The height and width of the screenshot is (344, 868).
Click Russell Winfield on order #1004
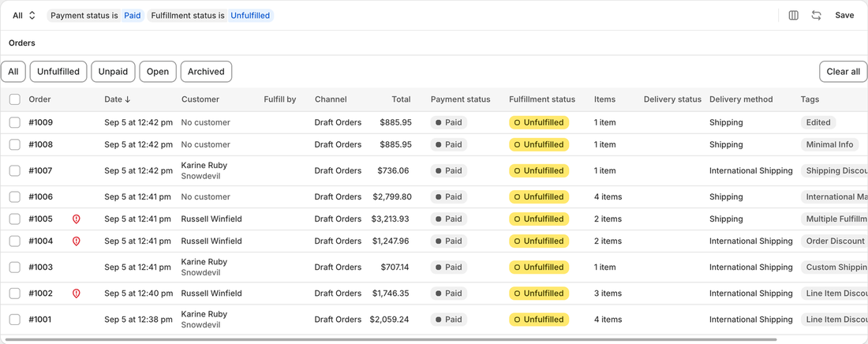211,241
